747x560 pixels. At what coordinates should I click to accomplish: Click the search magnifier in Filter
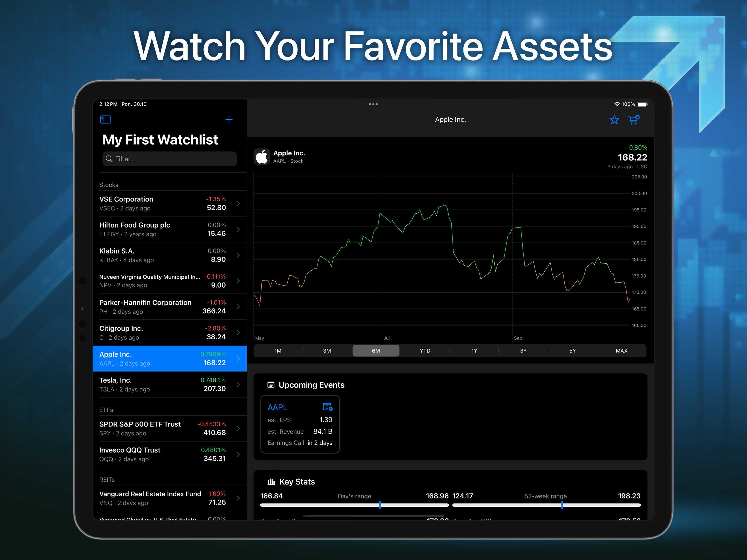coord(109,159)
